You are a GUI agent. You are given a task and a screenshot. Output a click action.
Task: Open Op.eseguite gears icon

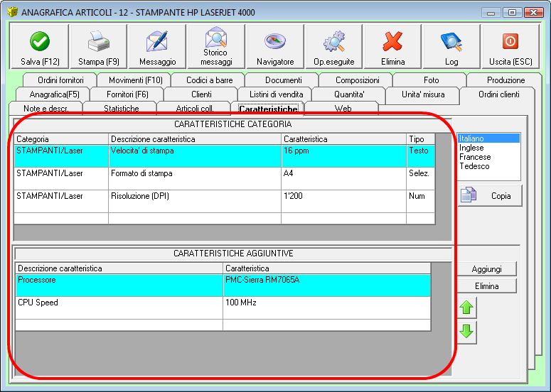[x=334, y=41]
